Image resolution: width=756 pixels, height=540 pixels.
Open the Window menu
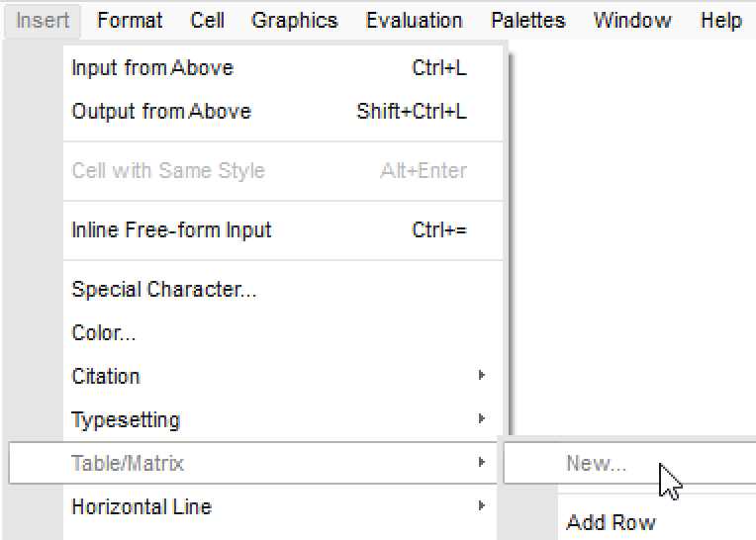(632, 20)
